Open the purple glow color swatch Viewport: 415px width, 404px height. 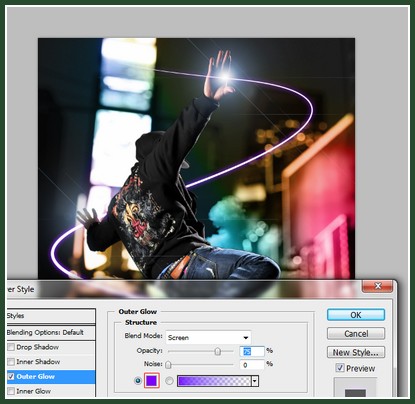152,381
